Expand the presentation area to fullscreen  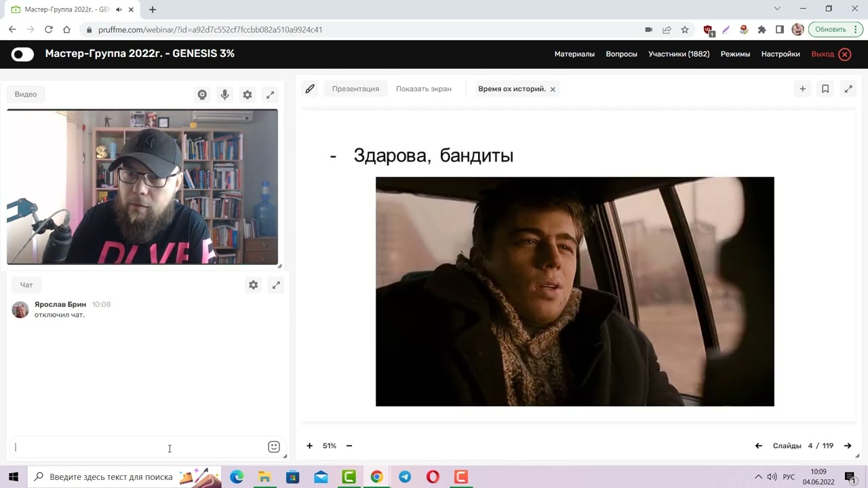[x=848, y=89]
